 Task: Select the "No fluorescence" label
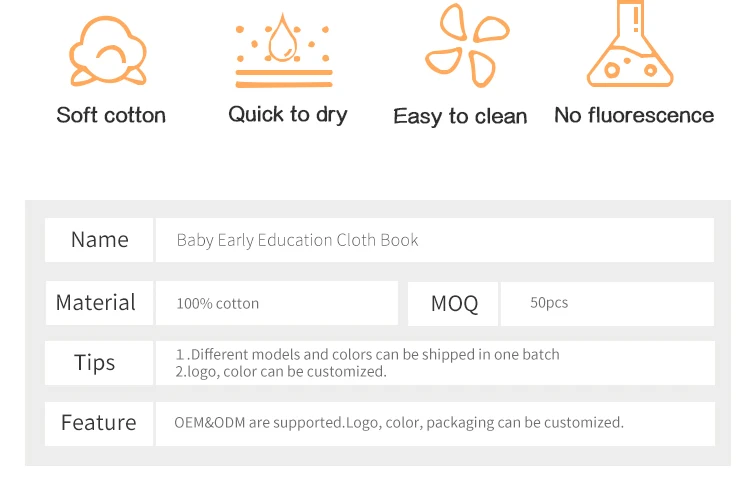coord(634,115)
